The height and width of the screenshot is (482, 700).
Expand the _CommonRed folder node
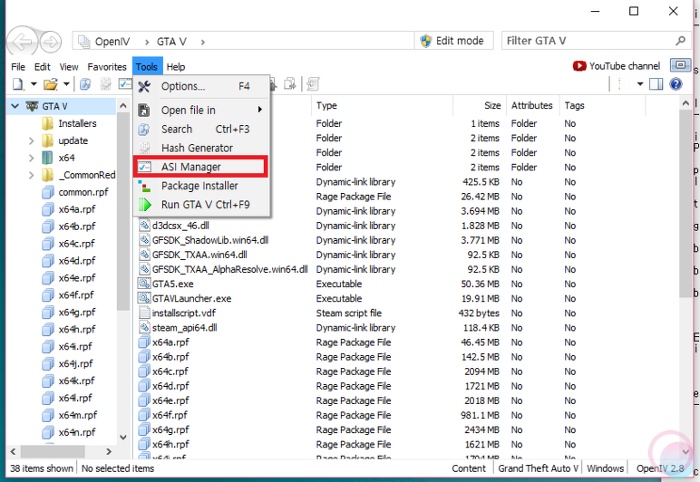point(31,175)
